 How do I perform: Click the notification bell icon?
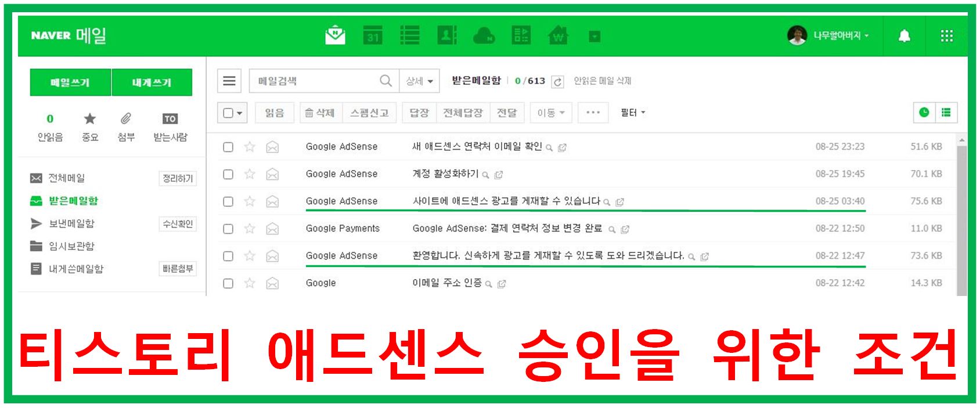(904, 36)
